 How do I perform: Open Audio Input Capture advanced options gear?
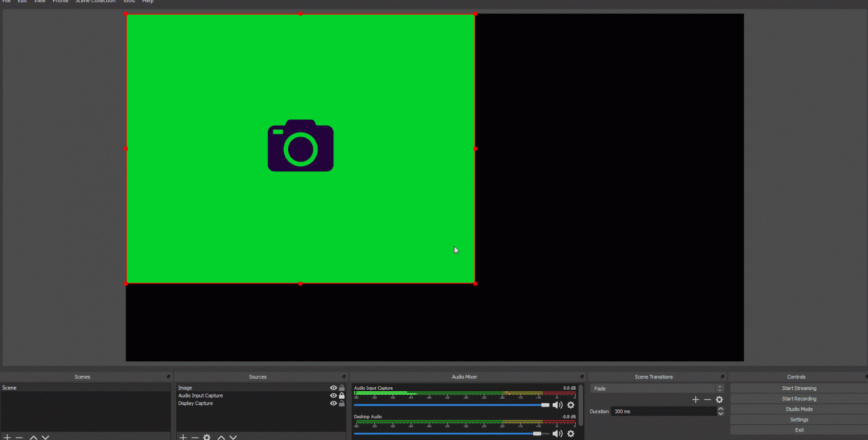pyautogui.click(x=570, y=405)
